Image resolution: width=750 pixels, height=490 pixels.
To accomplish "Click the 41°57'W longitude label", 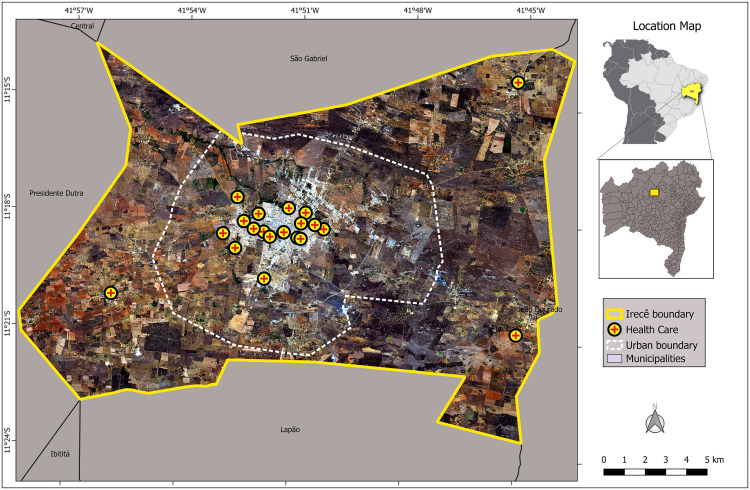I will point(79,10).
